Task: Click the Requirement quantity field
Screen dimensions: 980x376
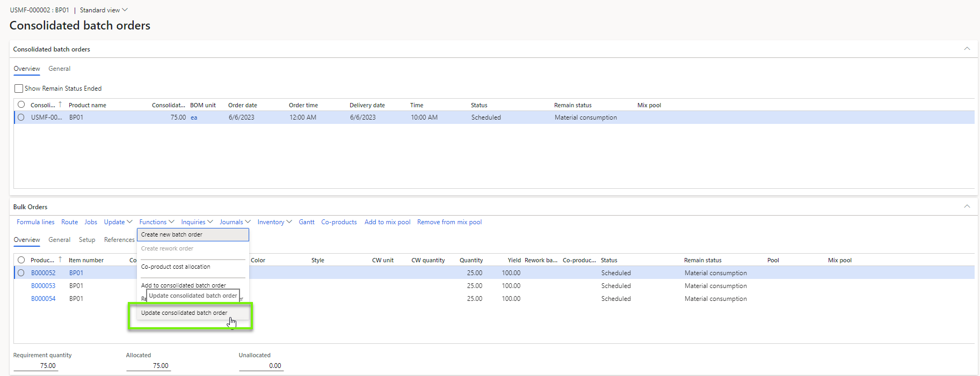Action: pyautogui.click(x=35, y=366)
